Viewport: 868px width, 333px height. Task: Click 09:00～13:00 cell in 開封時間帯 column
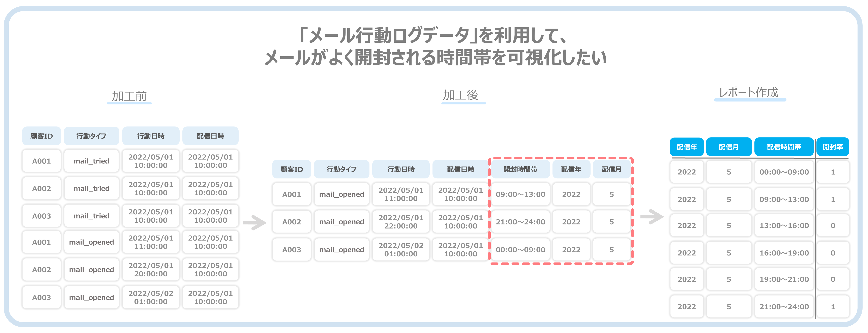pos(520,194)
